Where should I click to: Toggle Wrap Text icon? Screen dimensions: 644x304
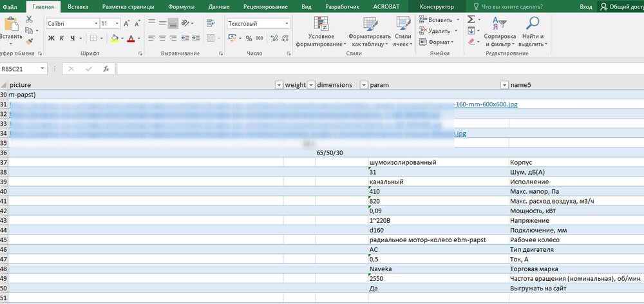click(211, 23)
